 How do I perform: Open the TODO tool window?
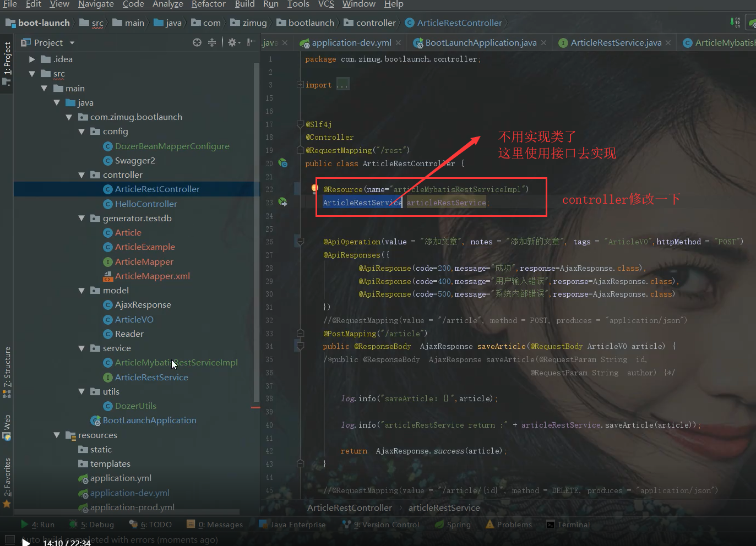tap(150, 525)
